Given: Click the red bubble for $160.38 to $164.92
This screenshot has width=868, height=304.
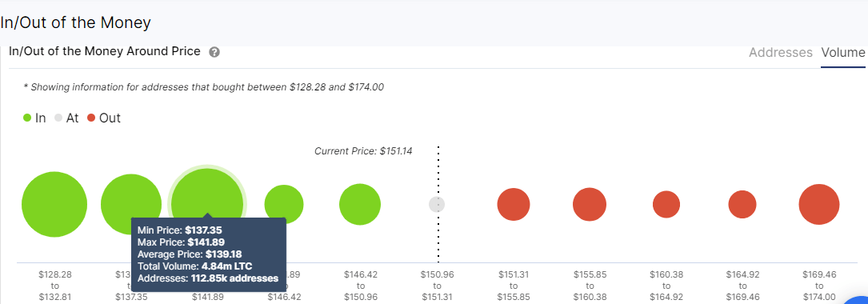Looking at the screenshot, I should click(x=666, y=204).
